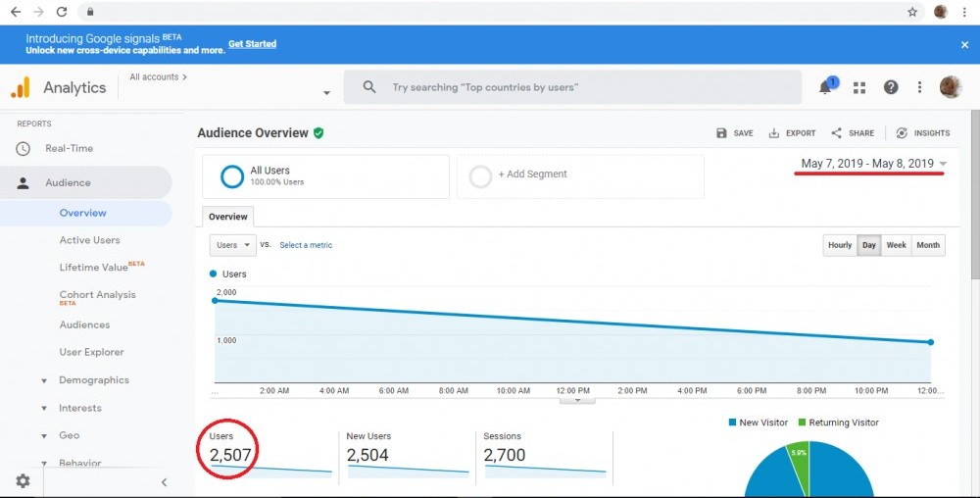Switch graph to Month
This screenshot has width=980, height=498.
coord(928,245)
